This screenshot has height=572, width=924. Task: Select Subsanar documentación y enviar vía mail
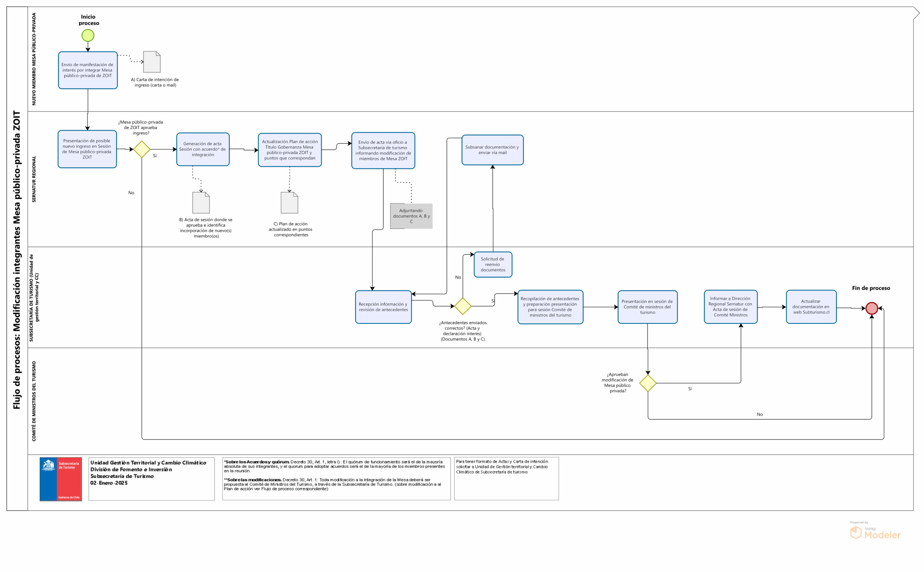click(492, 150)
